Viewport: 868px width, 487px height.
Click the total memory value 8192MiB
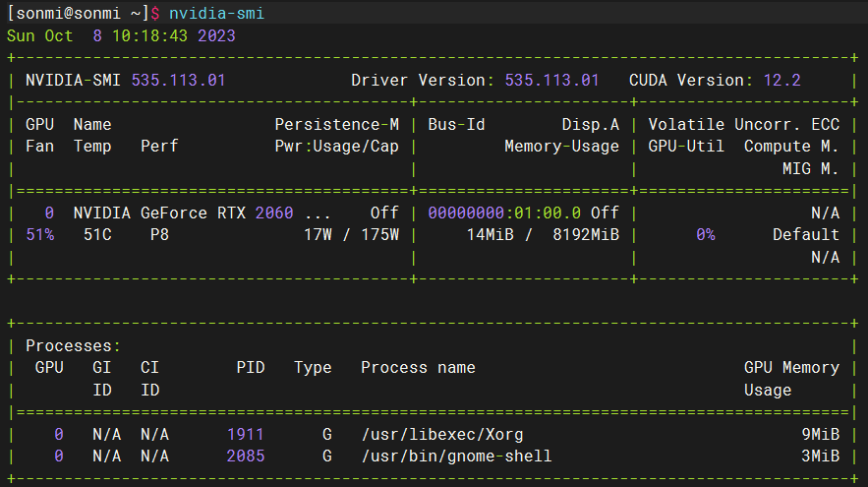[x=586, y=235]
